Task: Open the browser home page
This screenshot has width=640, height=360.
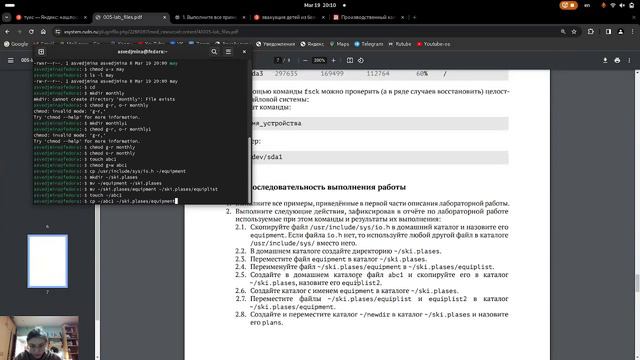Action: coord(43,31)
